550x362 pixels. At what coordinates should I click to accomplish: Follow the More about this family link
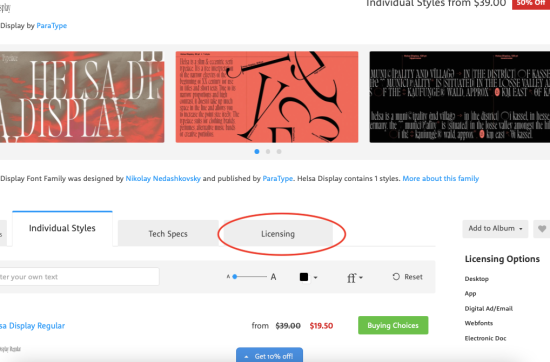441,179
